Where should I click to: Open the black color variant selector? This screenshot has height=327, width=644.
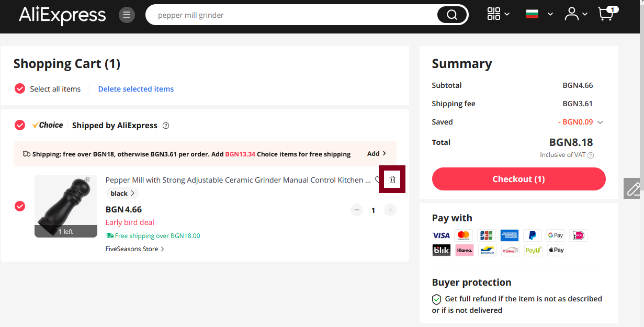click(x=122, y=194)
